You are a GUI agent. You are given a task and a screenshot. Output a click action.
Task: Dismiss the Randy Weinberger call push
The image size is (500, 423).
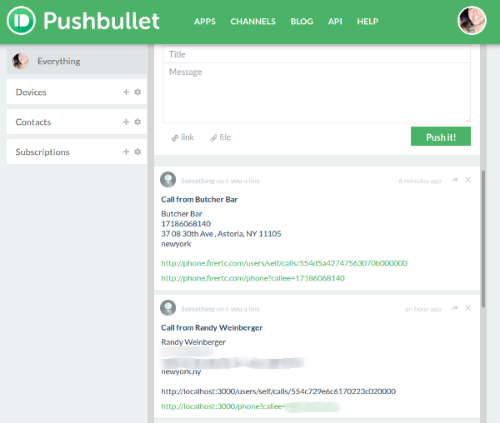468,308
